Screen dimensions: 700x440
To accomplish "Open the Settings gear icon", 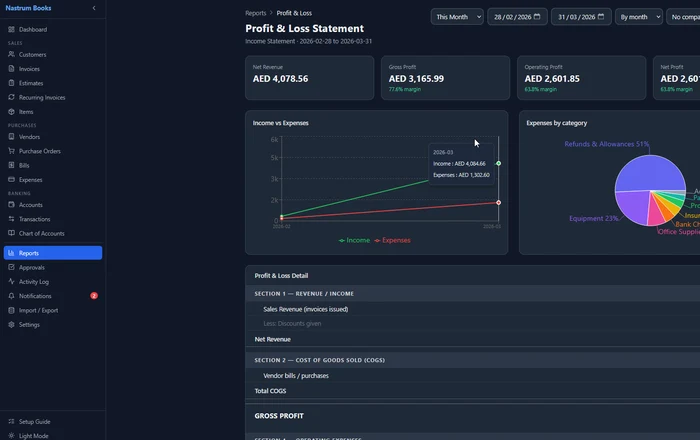I will click(11, 325).
